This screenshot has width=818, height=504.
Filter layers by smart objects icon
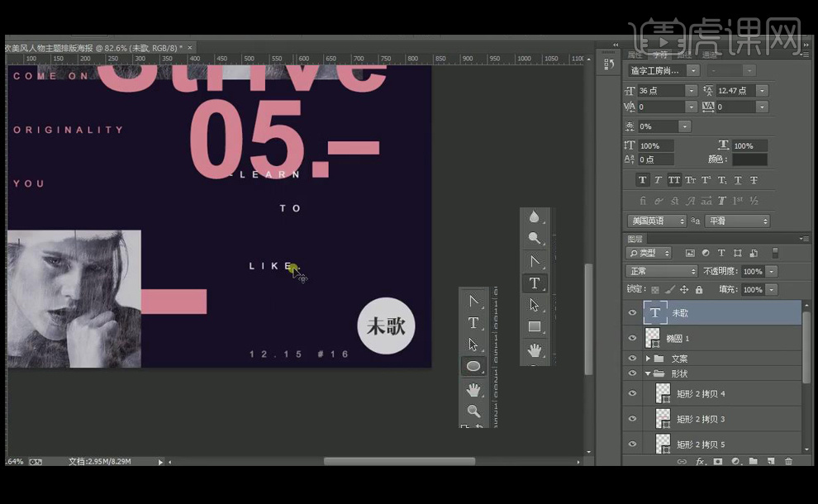(x=754, y=253)
